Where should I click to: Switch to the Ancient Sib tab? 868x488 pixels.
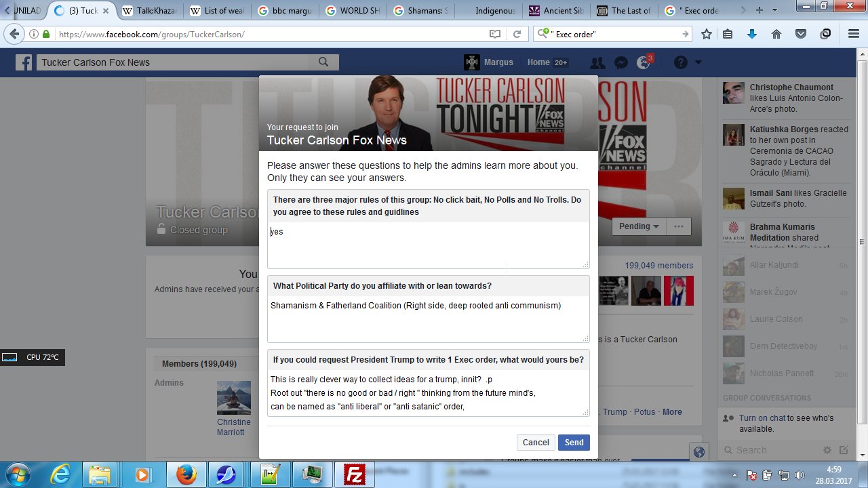coord(557,10)
